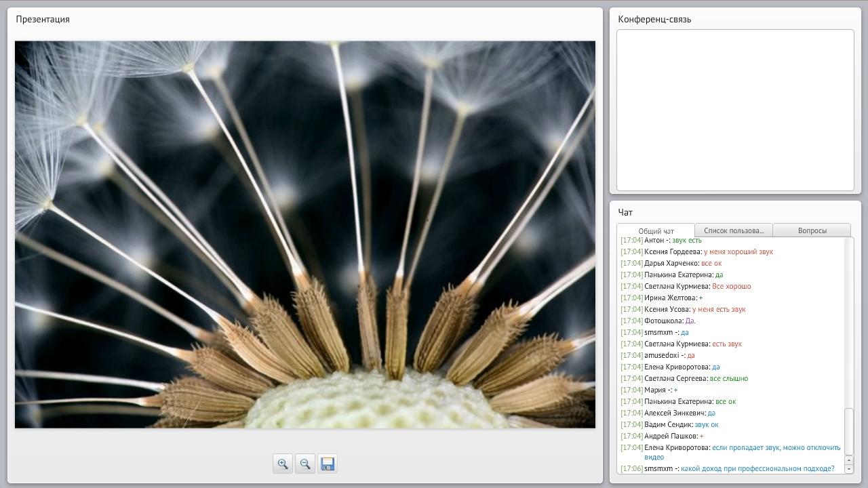Viewport: 868px width, 488px height.
Task: Click Антон's 'звук есть' message
Action: pos(686,241)
